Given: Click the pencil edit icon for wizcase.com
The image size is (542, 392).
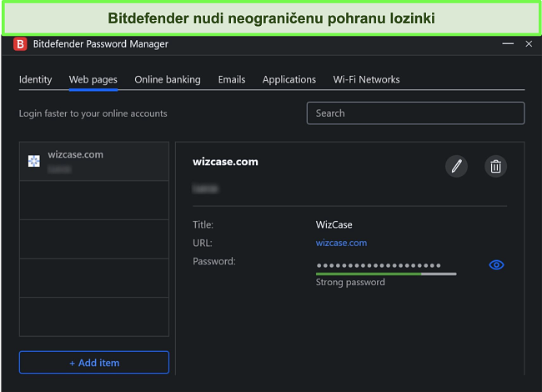Looking at the screenshot, I should point(456,166).
